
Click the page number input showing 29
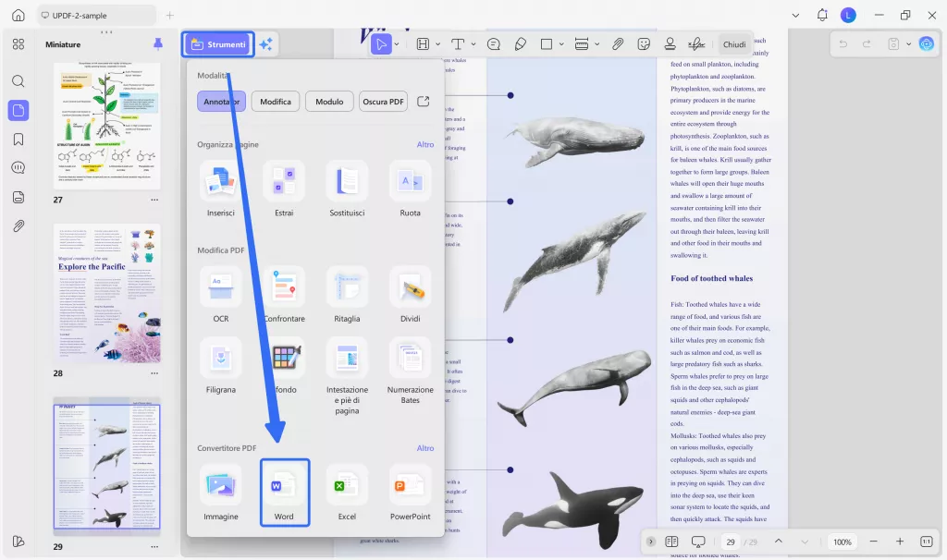coord(730,542)
